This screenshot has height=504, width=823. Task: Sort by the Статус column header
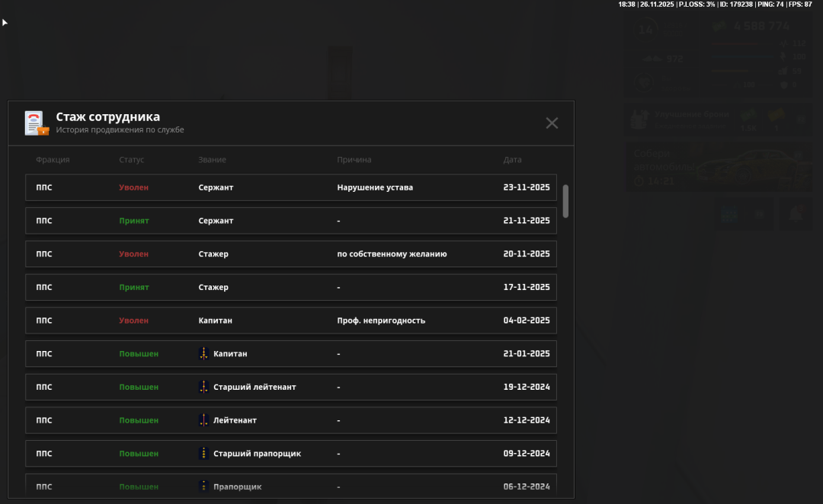(131, 160)
